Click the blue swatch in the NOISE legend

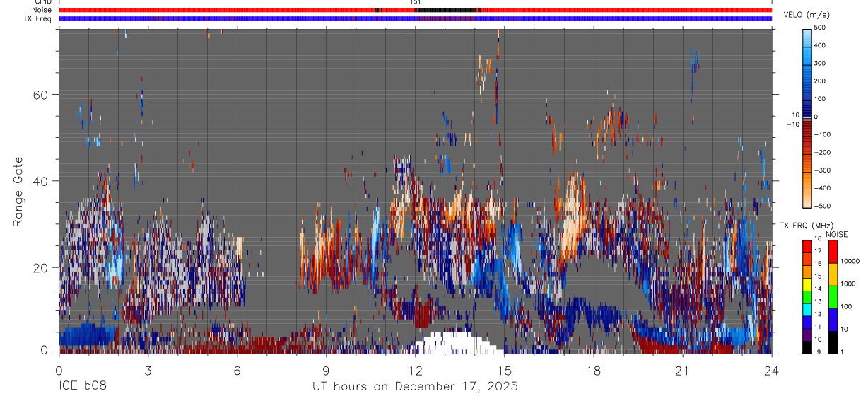[833, 319]
